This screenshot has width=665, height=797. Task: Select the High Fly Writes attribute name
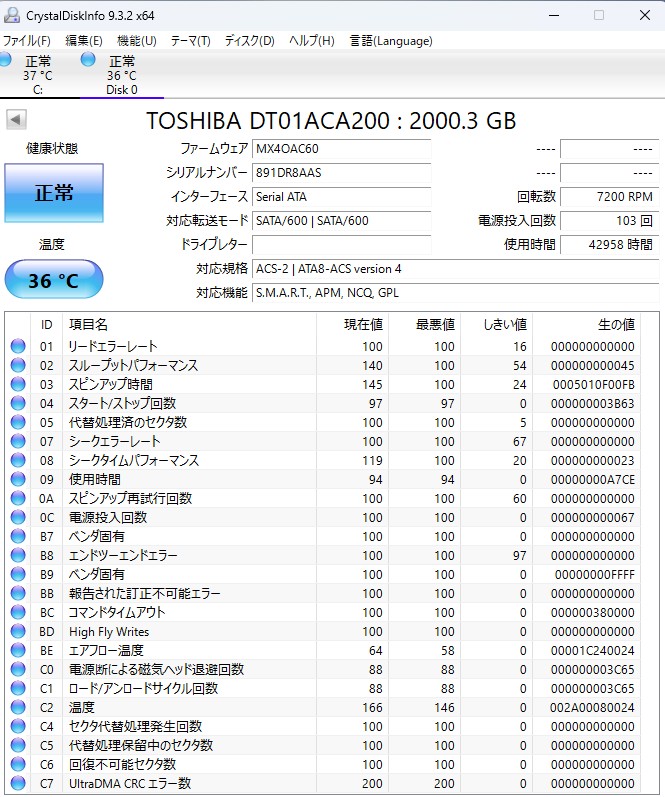[109, 632]
